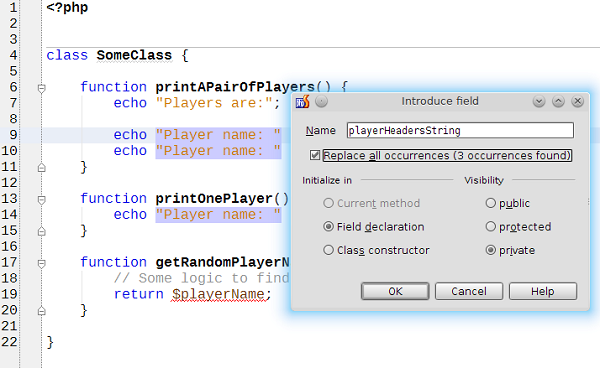Viewport: 600px width, 368px height.
Task: Collapse the getRandomPlayerName function fold marker
Action: [x=42, y=264]
